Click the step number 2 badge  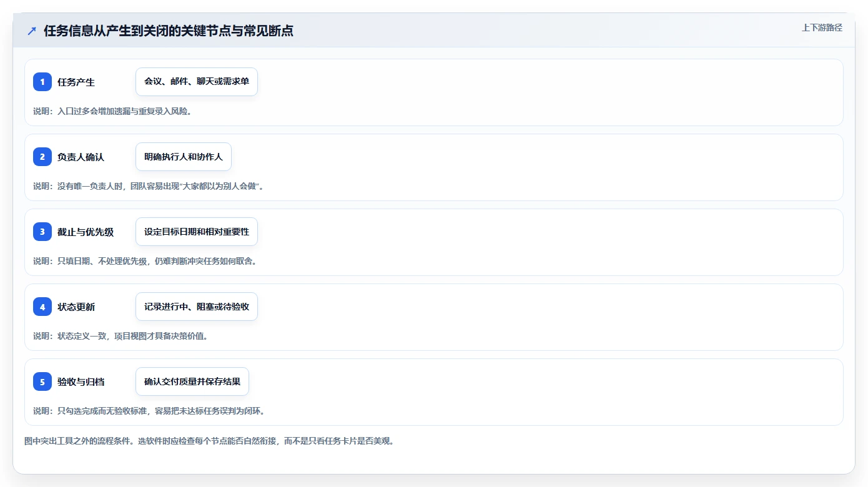(42, 157)
